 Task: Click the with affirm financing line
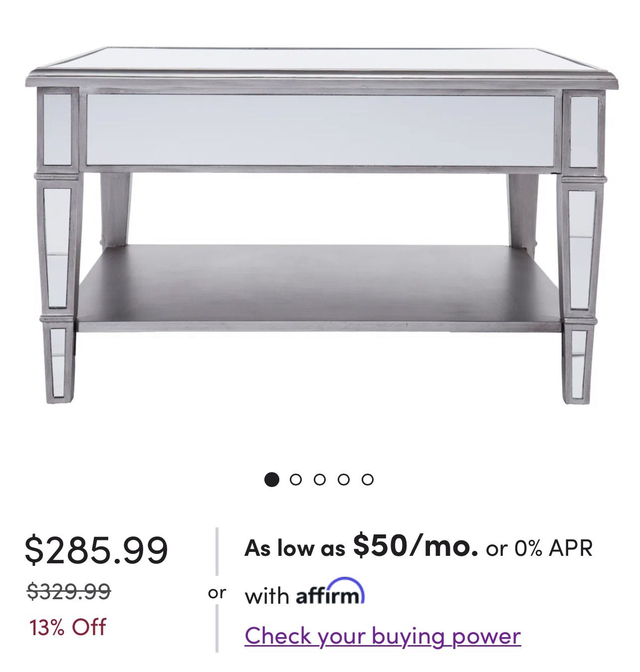coord(305,594)
